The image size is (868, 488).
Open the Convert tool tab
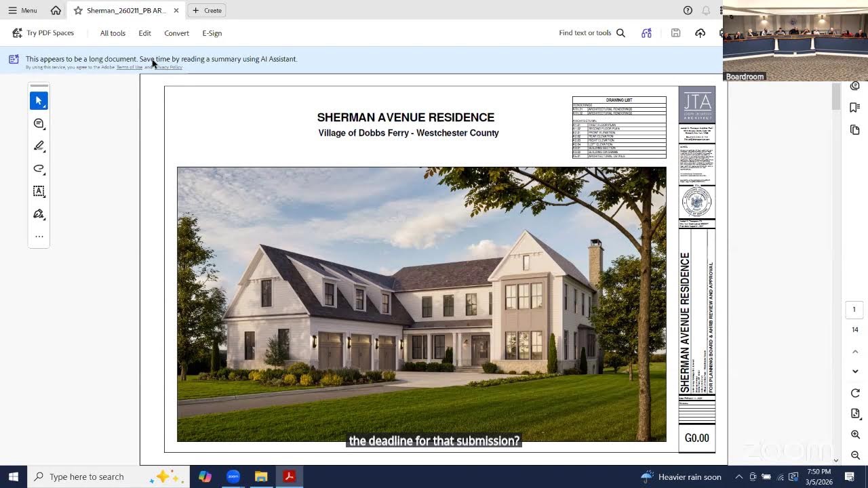(176, 33)
